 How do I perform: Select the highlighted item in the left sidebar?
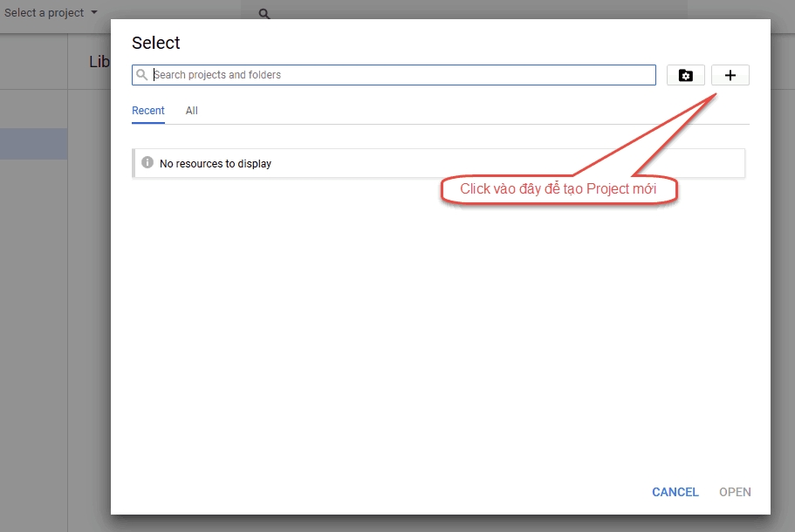click(x=33, y=144)
